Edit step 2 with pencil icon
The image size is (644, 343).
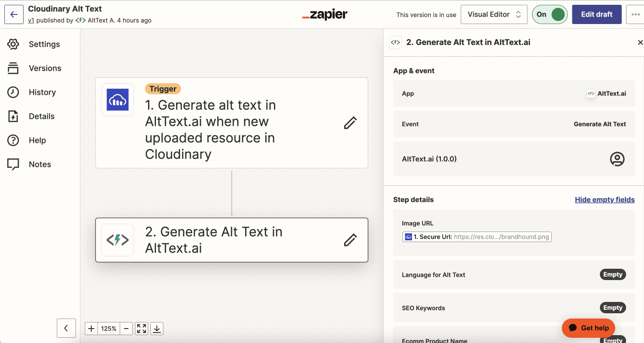[350, 240]
